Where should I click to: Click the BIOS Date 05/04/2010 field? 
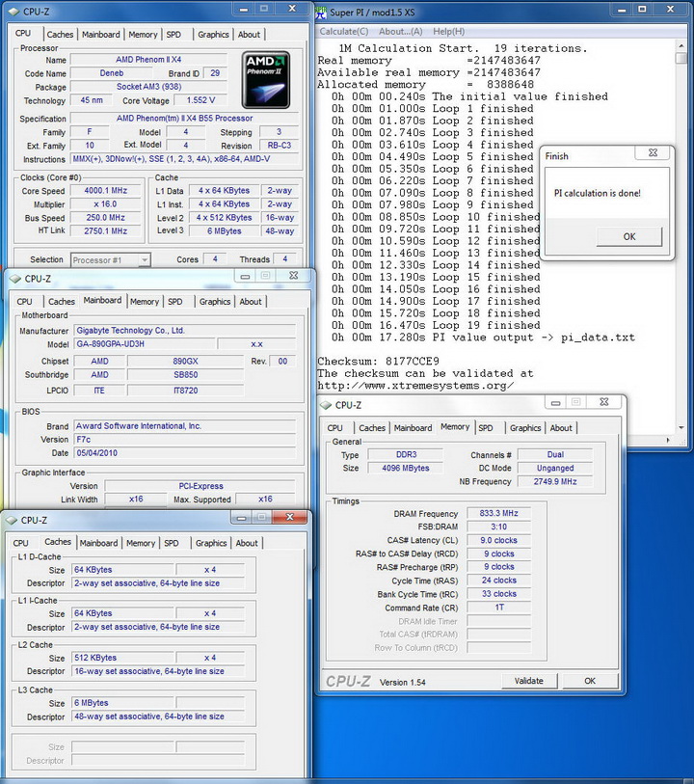tap(185, 453)
